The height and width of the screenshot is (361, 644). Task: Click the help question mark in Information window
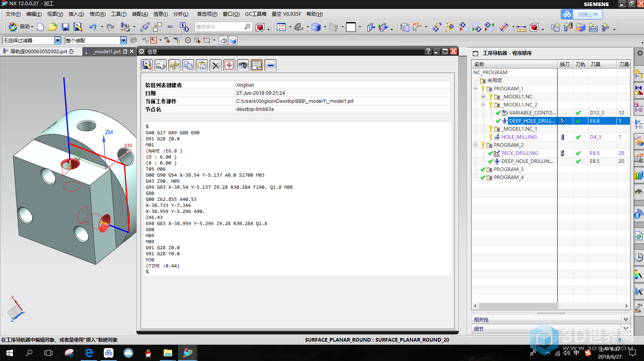coord(428,51)
